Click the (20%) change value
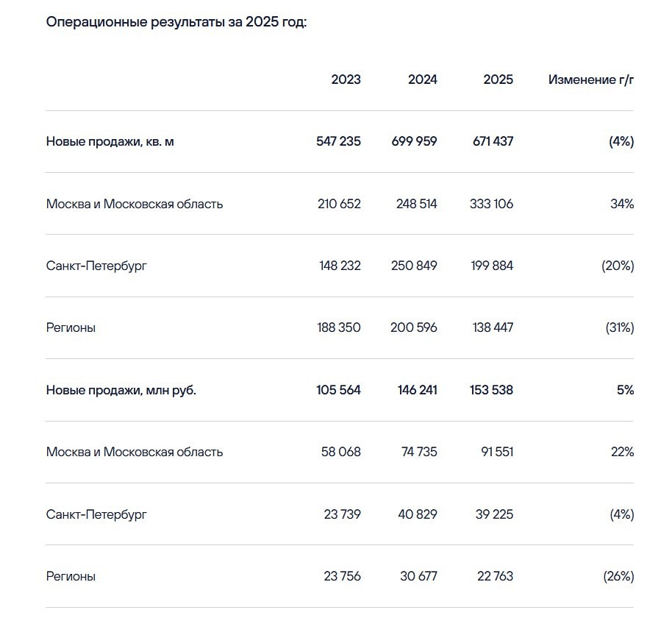This screenshot has height=621, width=672. coord(618,266)
